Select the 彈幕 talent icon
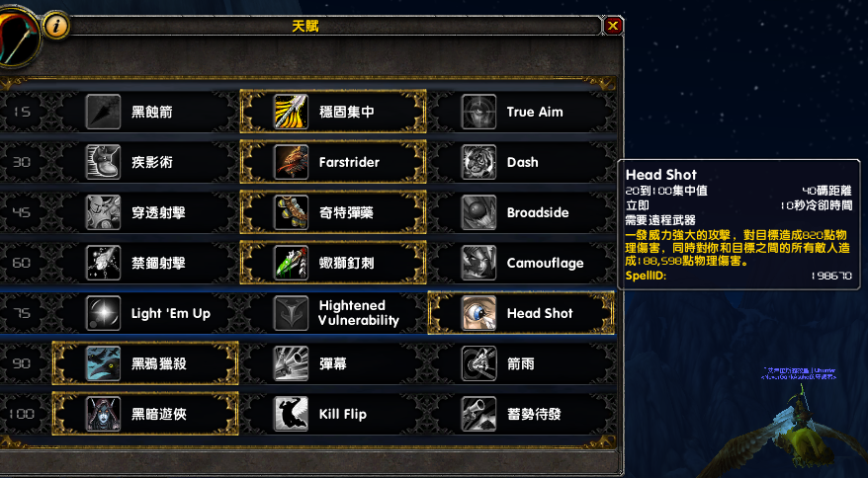The image size is (868, 478). pyautogui.click(x=292, y=363)
